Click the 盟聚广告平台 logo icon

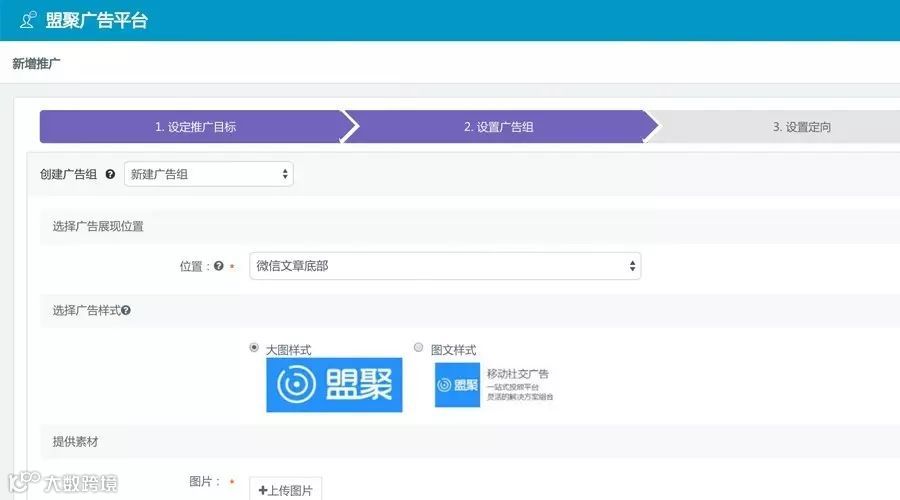click(28, 20)
